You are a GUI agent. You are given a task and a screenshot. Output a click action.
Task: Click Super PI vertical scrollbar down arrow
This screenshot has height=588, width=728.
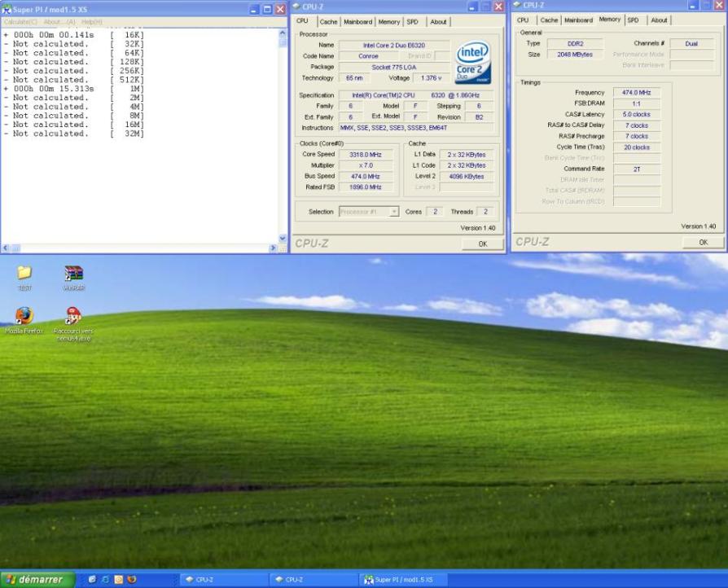pos(283,239)
